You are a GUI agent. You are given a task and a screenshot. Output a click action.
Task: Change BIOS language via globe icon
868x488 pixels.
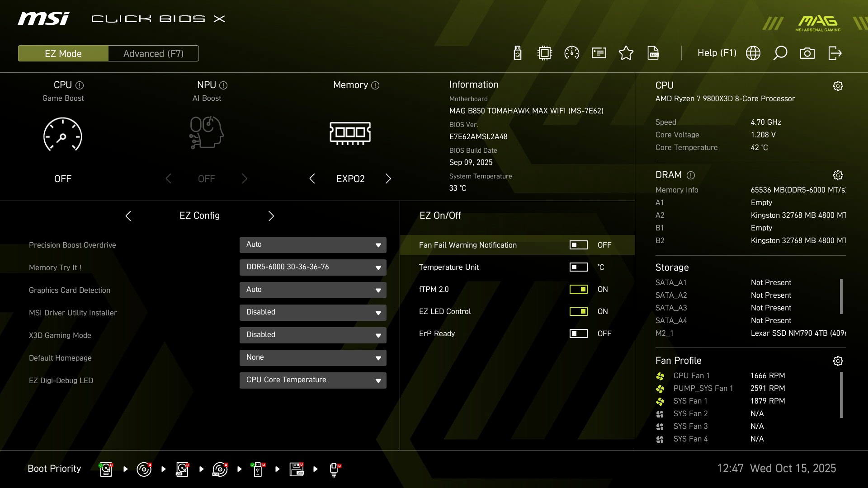click(x=753, y=53)
